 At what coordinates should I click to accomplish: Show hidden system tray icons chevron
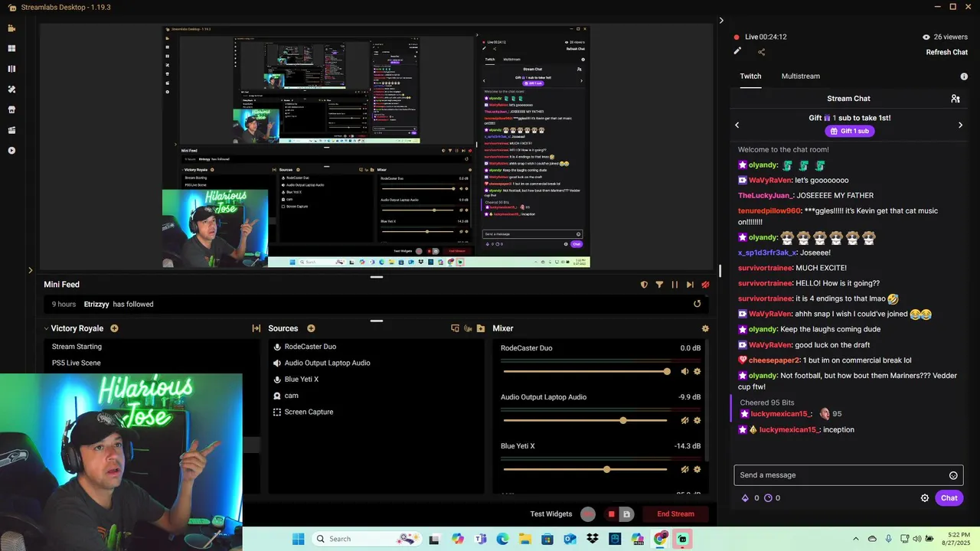pos(856,539)
